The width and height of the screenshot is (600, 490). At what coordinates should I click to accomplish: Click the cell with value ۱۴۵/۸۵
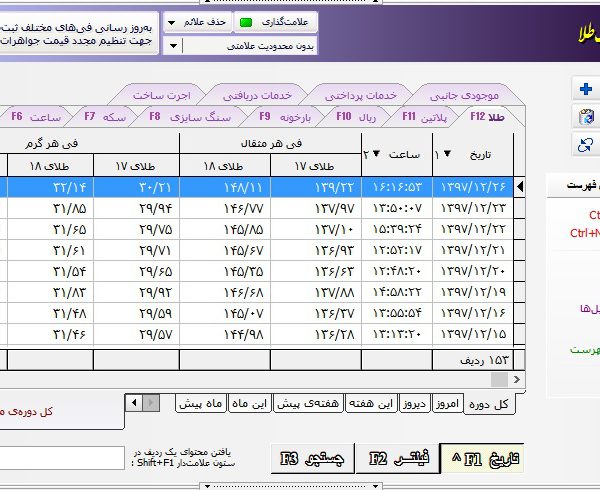point(225,229)
